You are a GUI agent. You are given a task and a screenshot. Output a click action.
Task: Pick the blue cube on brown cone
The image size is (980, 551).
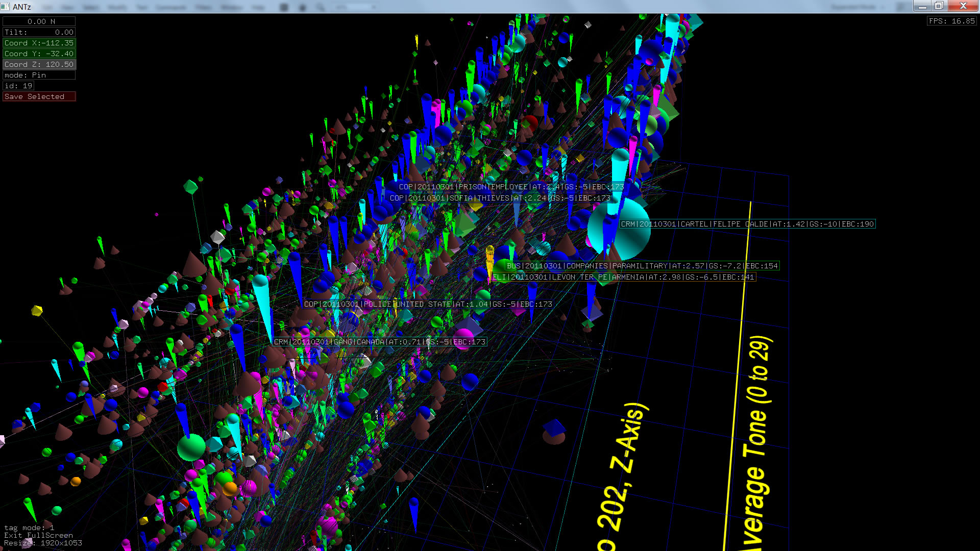[554, 428]
